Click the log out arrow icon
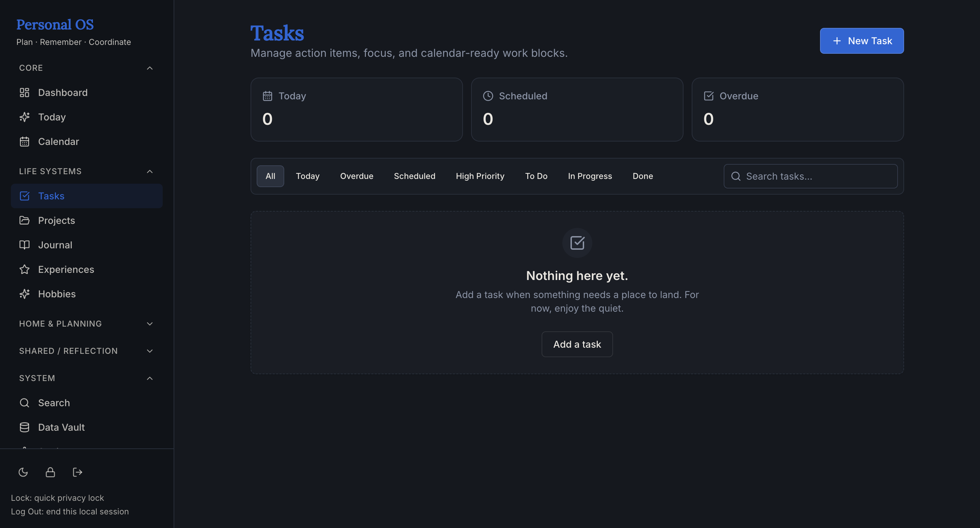Viewport: 980px width, 528px height. (x=78, y=472)
